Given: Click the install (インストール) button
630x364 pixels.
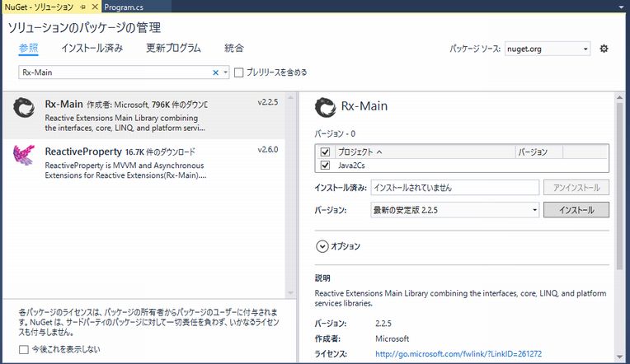Looking at the screenshot, I should pos(576,210).
